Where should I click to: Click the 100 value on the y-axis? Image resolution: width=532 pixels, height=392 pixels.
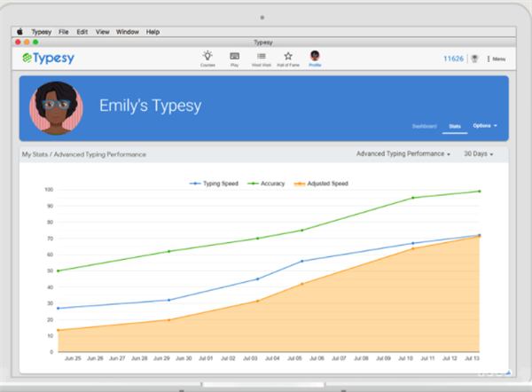point(49,190)
